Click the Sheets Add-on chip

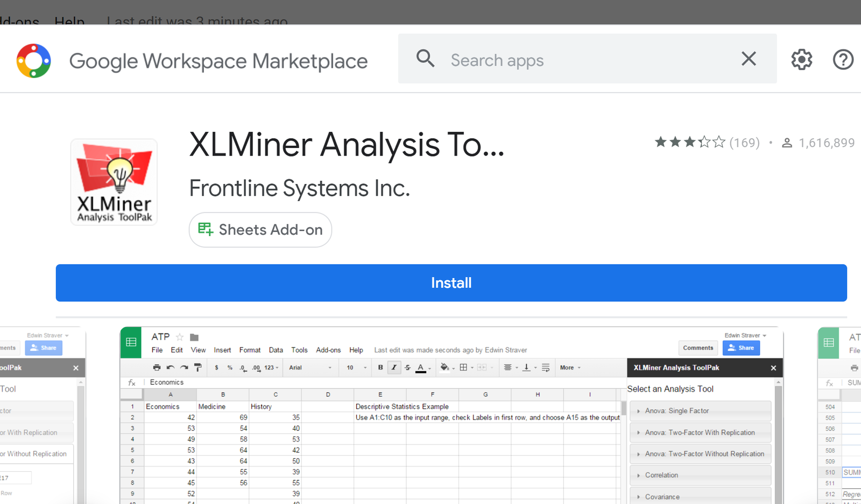click(260, 230)
